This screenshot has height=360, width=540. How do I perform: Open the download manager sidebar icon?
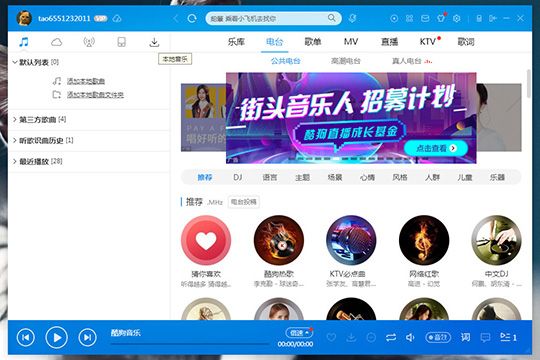(x=154, y=42)
